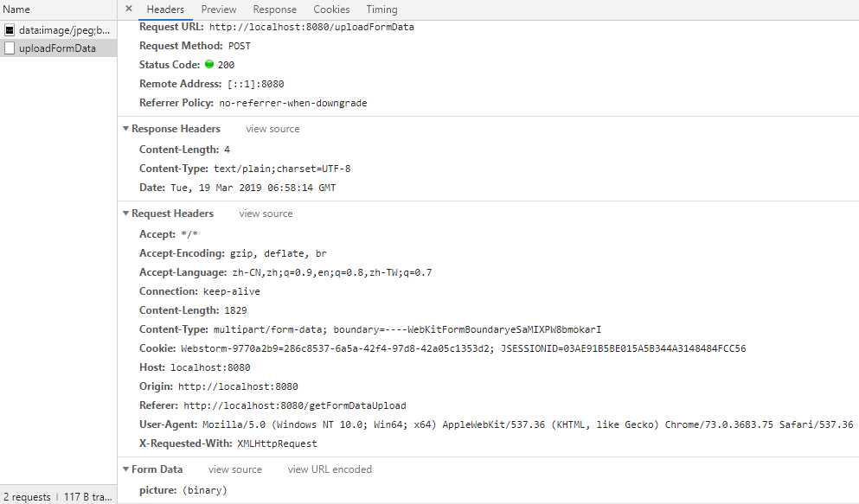The image size is (859, 504).
Task: Switch to the Headers tab
Action: pos(165,10)
